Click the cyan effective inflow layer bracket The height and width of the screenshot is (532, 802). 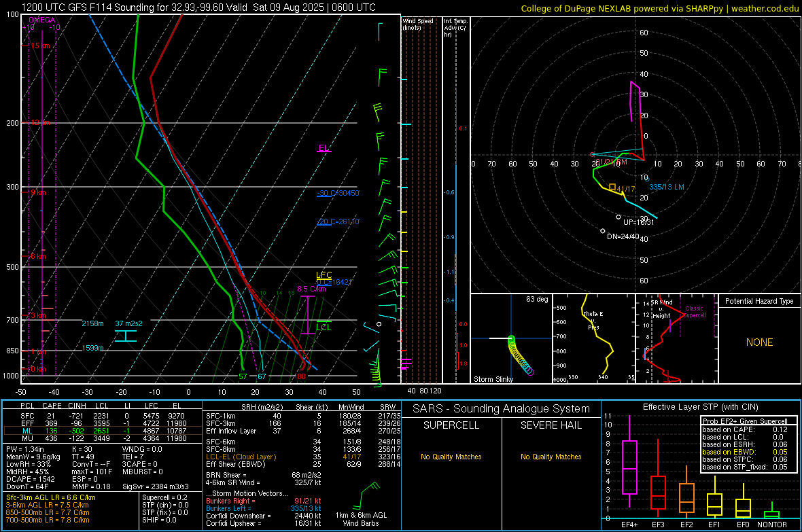[x=125, y=336]
